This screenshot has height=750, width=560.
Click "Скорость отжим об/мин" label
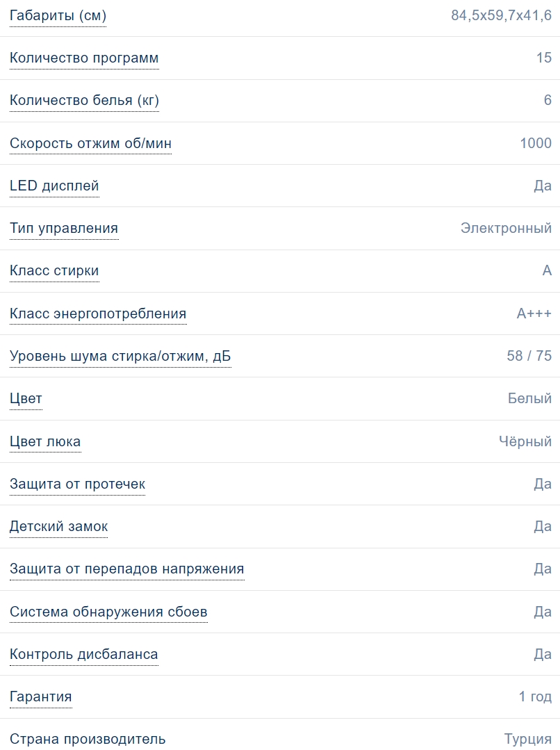point(90,143)
